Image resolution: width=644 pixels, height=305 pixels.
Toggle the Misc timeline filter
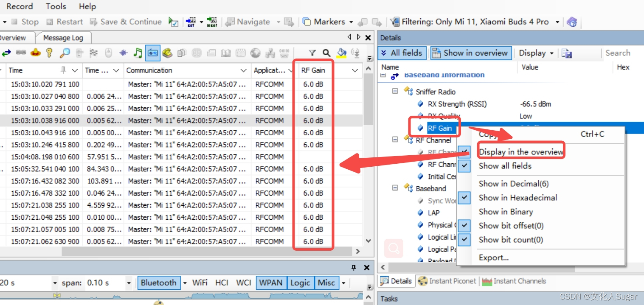(x=326, y=283)
